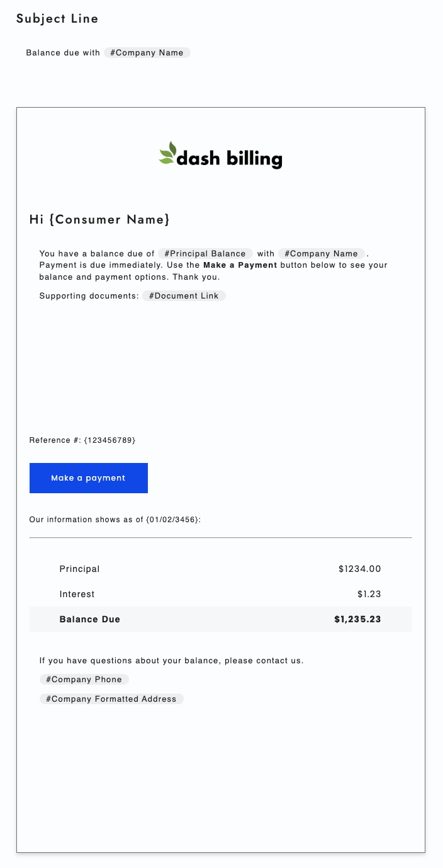Click the #Company Phone merge tag
The image size is (443, 868).
pyautogui.click(x=84, y=679)
